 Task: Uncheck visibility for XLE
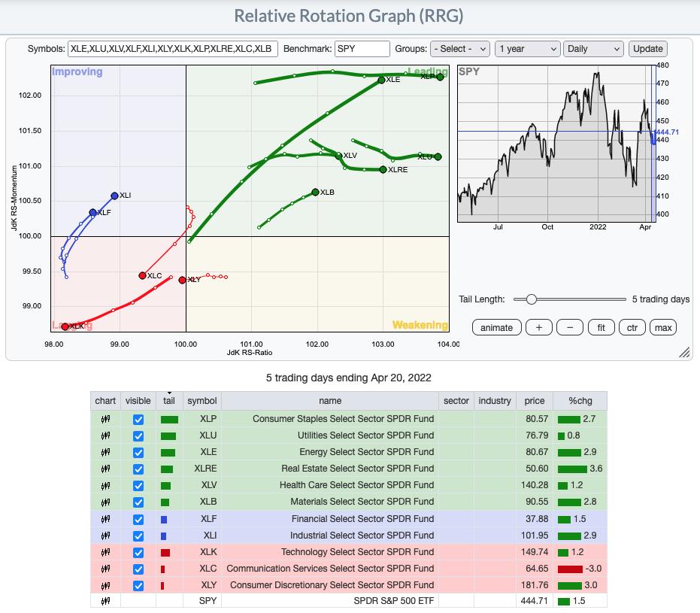pyautogui.click(x=138, y=452)
